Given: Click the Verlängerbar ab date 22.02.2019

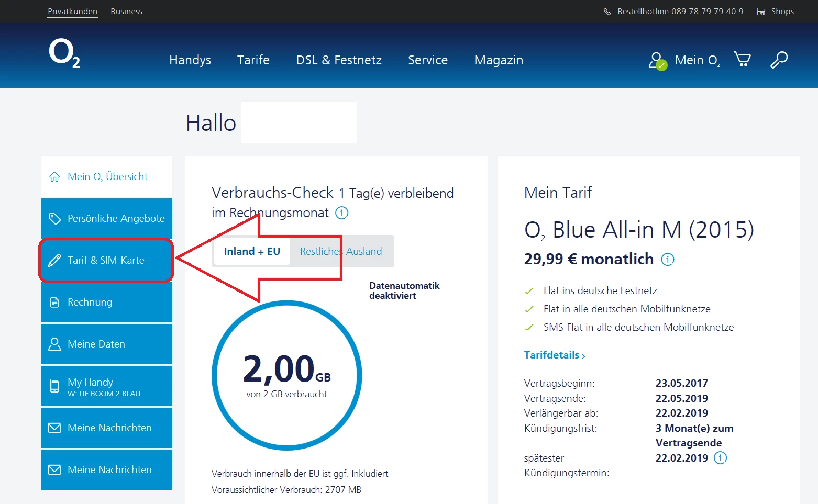Looking at the screenshot, I should pos(682,413).
